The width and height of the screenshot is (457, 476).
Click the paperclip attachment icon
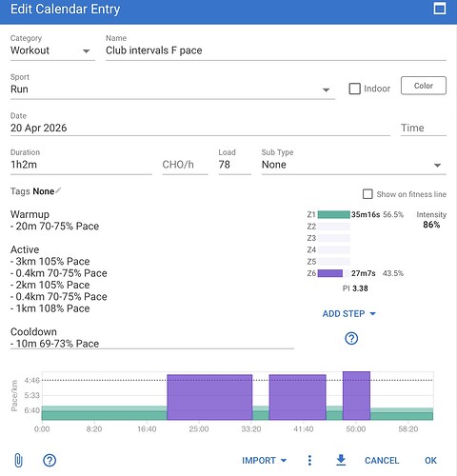click(x=19, y=460)
